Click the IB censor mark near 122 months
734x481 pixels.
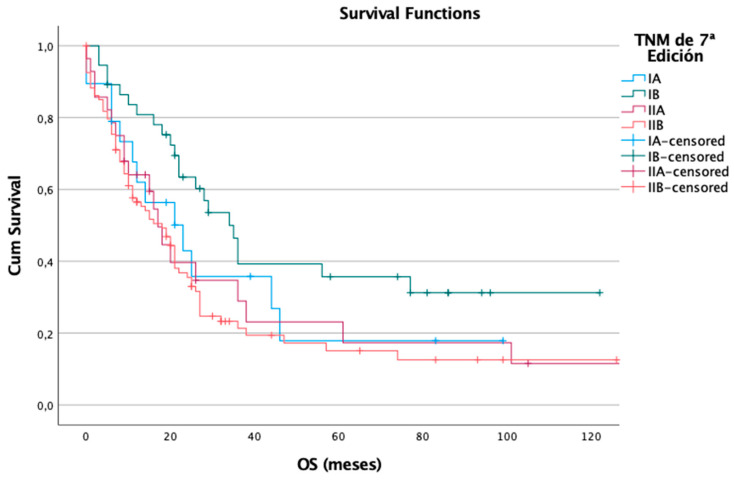click(600, 292)
